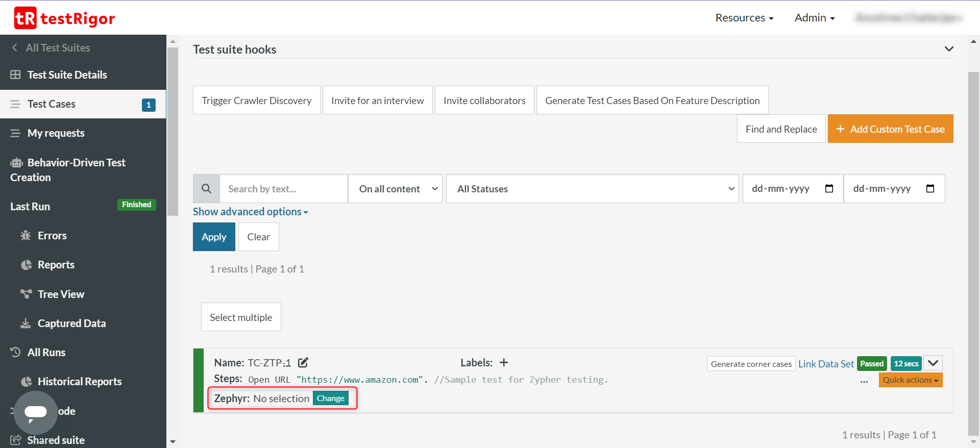
Task: Click the Search by text field
Action: (283, 189)
